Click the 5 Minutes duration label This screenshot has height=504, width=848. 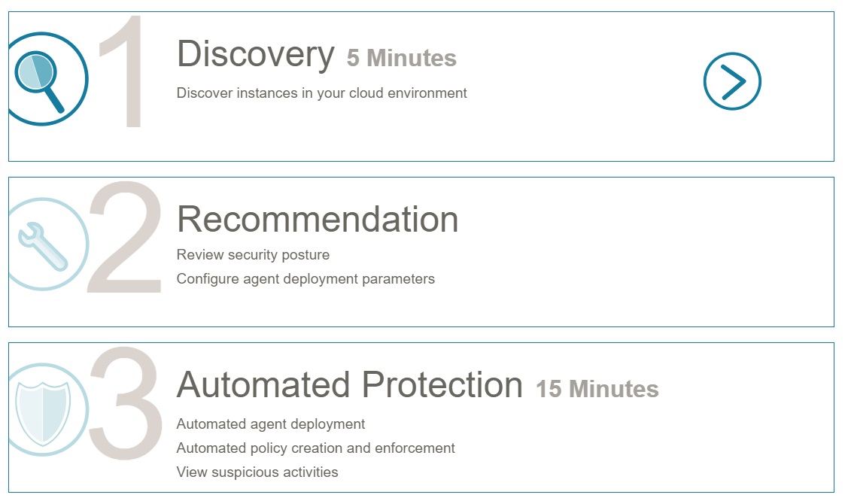(x=401, y=58)
